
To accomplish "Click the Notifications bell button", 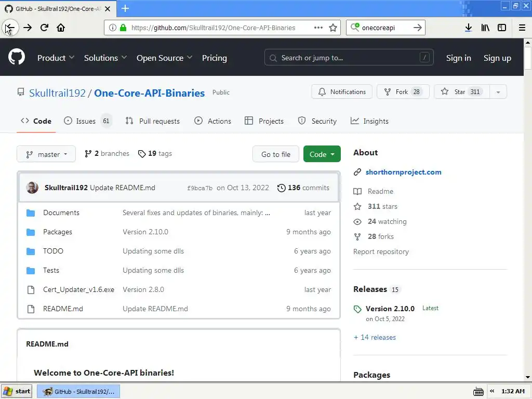I will tap(342, 91).
